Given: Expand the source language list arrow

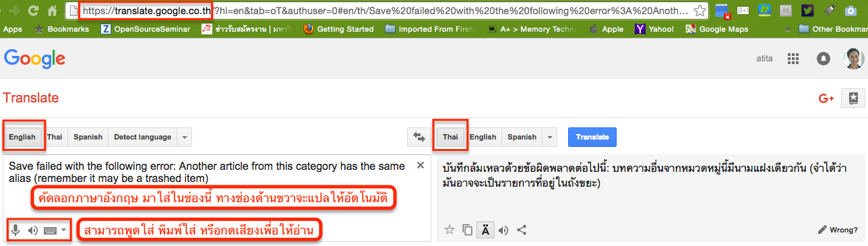Looking at the screenshot, I should point(185,137).
